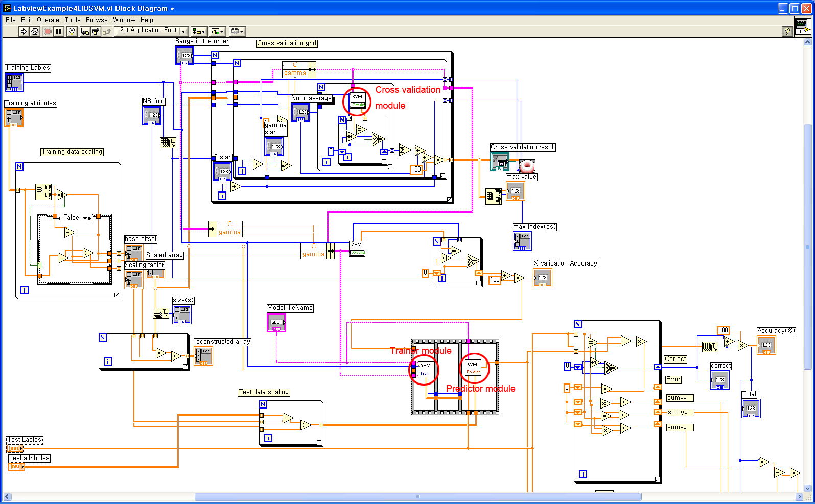The image size is (815, 504).
Task: Select the Scaled array label
Action: [165, 255]
